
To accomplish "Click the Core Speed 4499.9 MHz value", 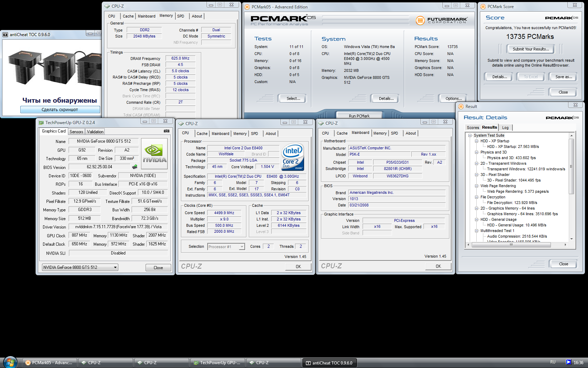I will tap(224, 213).
